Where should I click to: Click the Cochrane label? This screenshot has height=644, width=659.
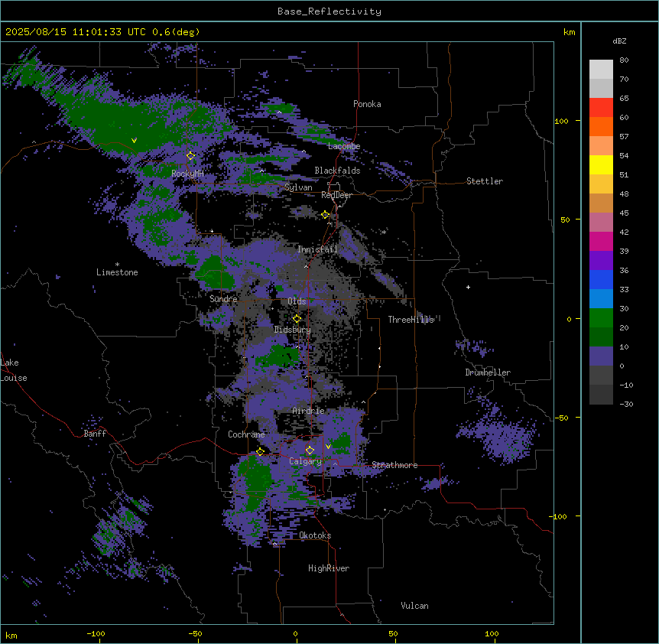(x=246, y=434)
